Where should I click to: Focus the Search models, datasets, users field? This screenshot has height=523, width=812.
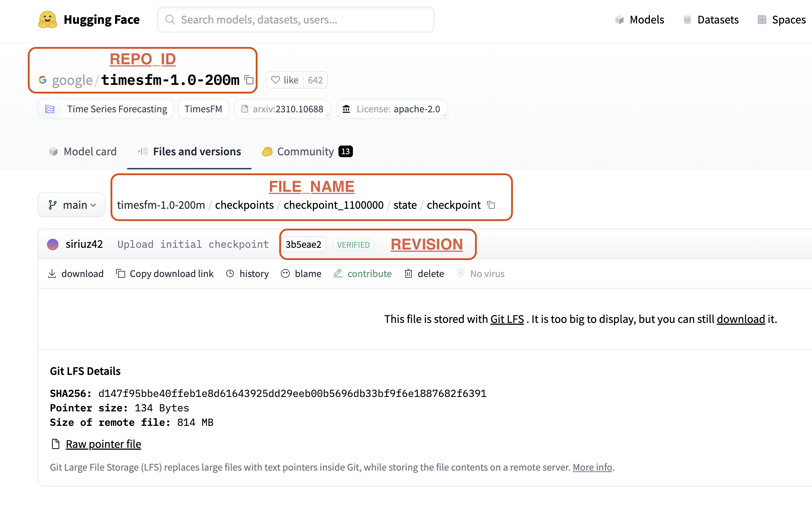click(296, 20)
